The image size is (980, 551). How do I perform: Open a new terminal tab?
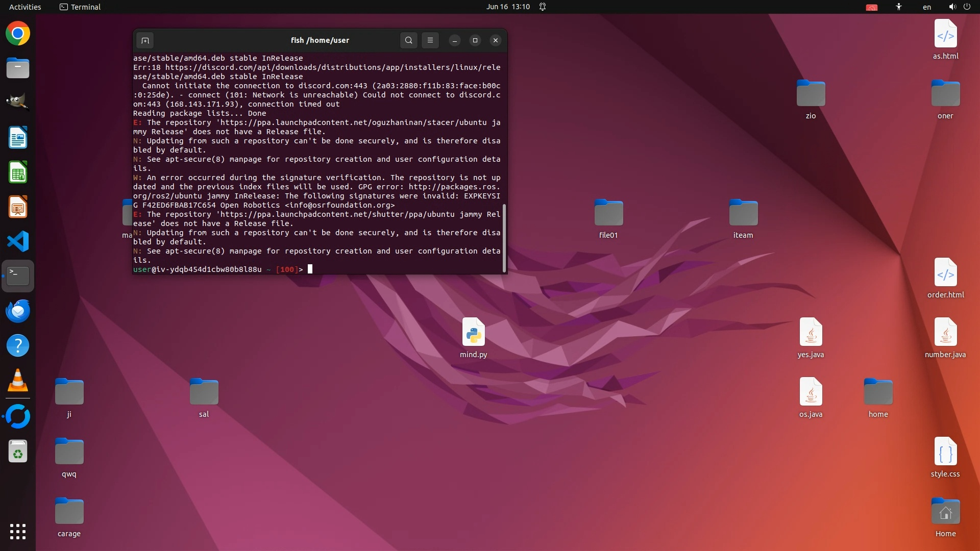click(145, 40)
